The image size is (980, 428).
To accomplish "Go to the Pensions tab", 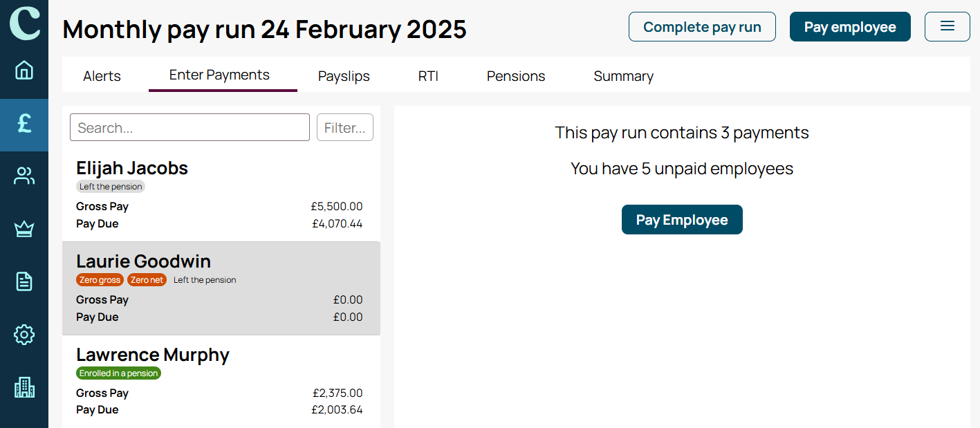I will 516,76.
